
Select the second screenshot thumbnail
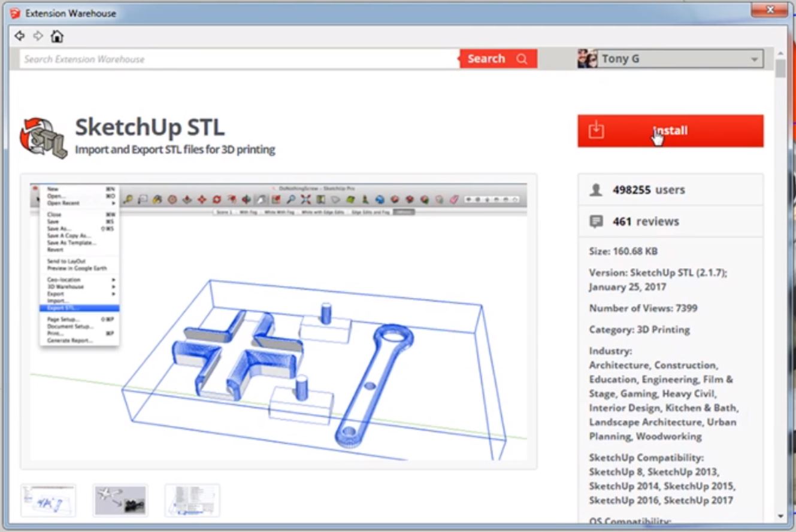click(x=120, y=500)
